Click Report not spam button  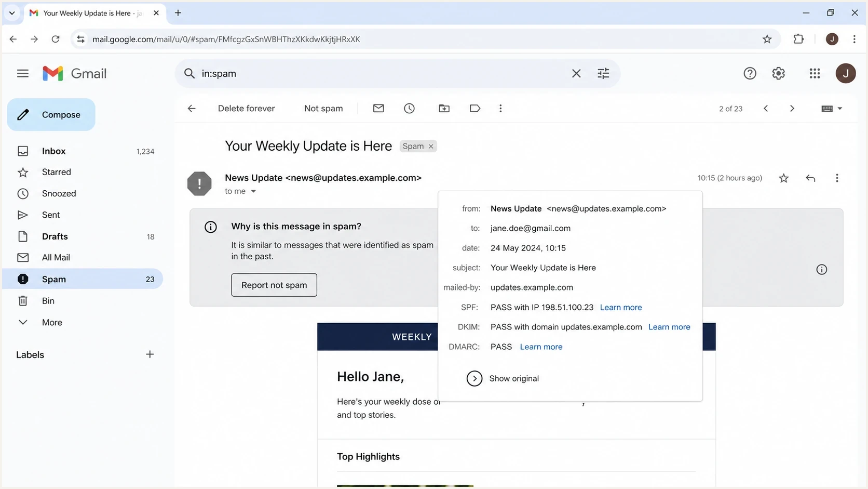pos(274,285)
